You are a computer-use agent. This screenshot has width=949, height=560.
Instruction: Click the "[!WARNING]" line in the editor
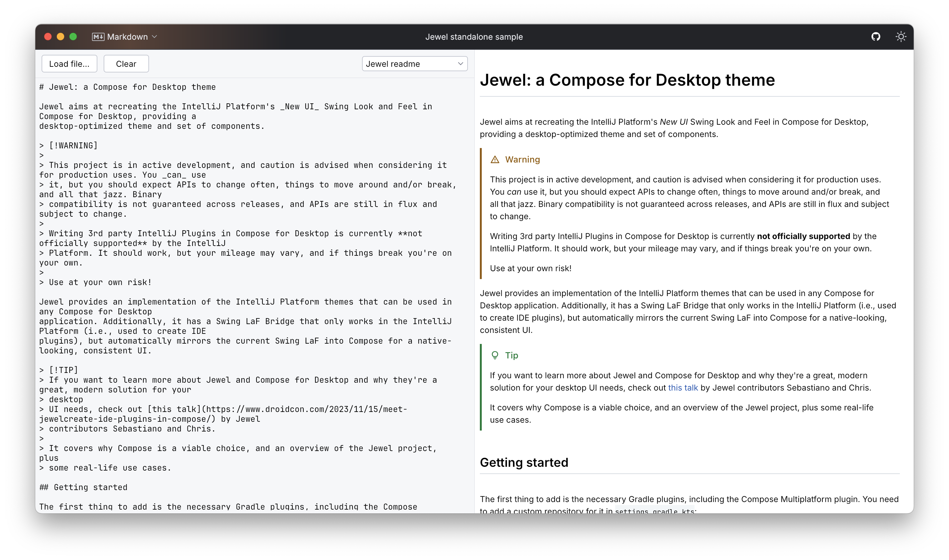point(73,145)
